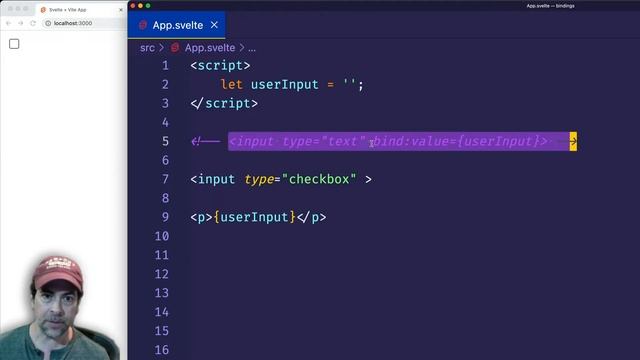Click the src breadcrumb
Image resolution: width=640 pixels, height=360 pixels.
tap(147, 48)
